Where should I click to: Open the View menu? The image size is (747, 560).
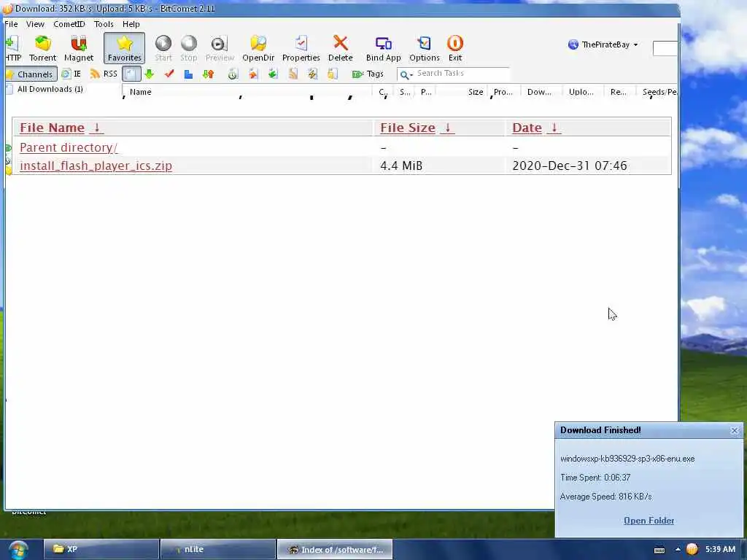point(35,24)
